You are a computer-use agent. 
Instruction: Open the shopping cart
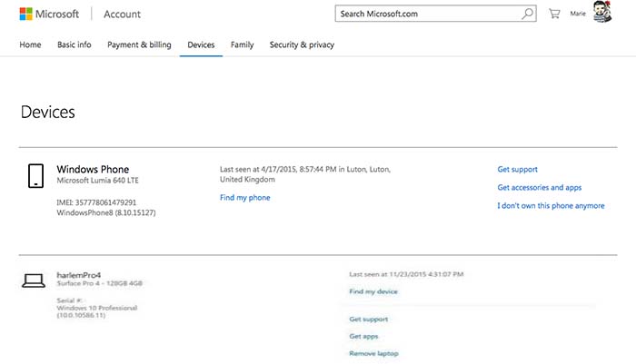(554, 14)
